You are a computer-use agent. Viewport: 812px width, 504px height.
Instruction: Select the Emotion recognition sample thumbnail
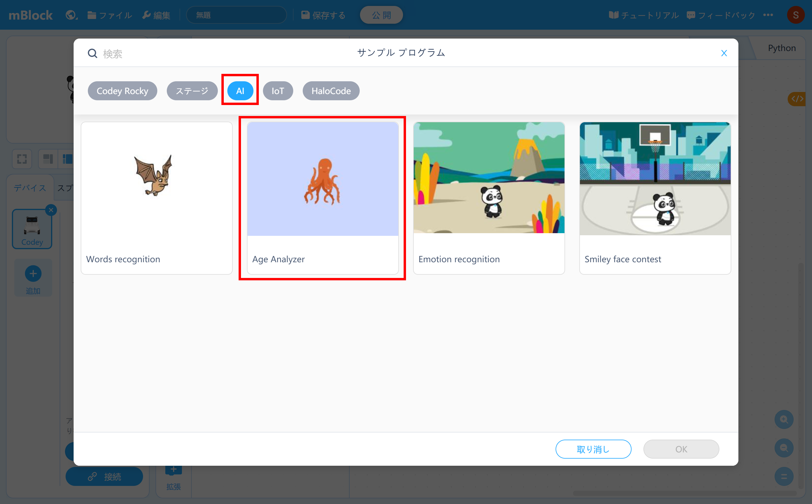click(489, 178)
